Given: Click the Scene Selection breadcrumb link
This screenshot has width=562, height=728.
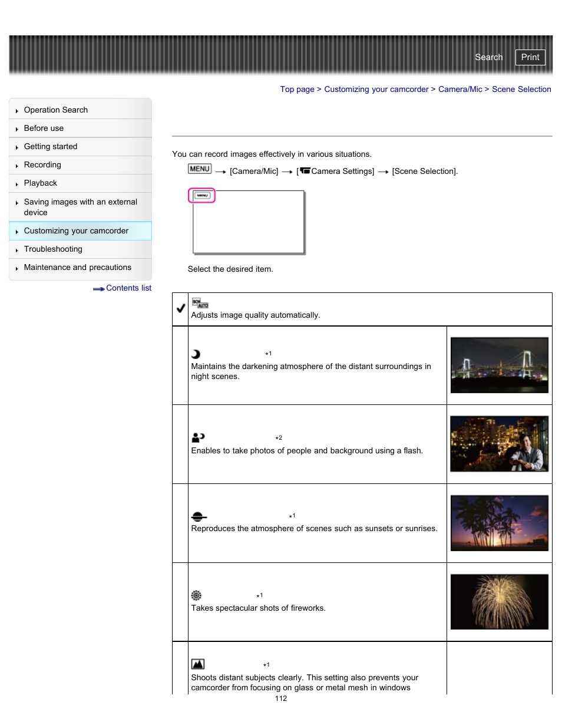Looking at the screenshot, I should [521, 89].
